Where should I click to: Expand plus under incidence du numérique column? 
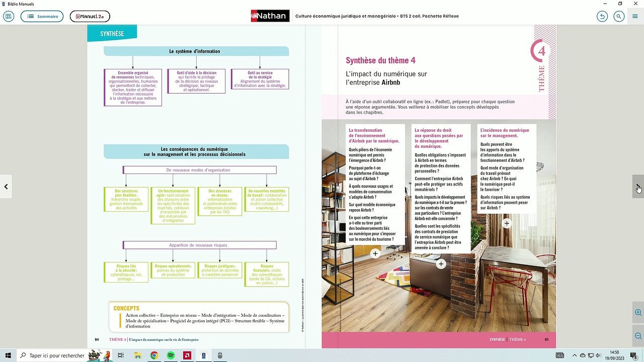pyautogui.click(x=507, y=223)
